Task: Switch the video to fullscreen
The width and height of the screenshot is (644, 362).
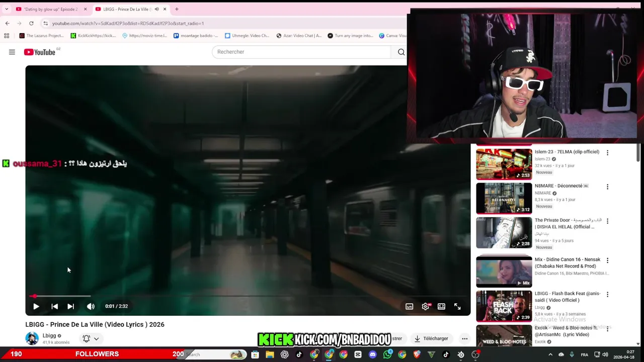Action: [457, 306]
